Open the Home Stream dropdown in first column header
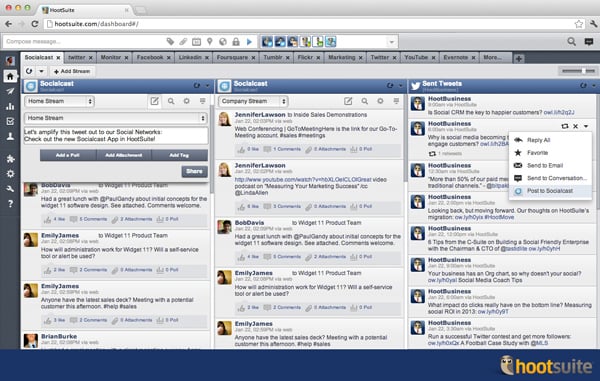 pyautogui.click(x=59, y=101)
